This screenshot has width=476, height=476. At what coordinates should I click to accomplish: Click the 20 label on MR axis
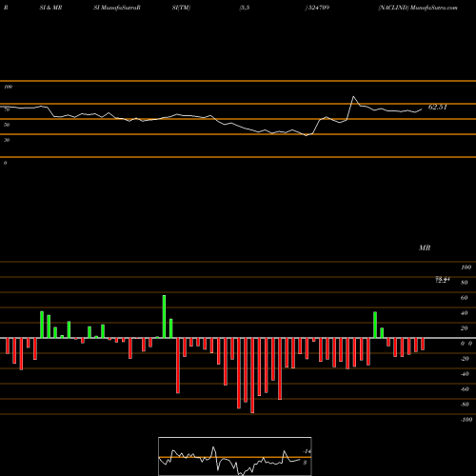[465, 328]
